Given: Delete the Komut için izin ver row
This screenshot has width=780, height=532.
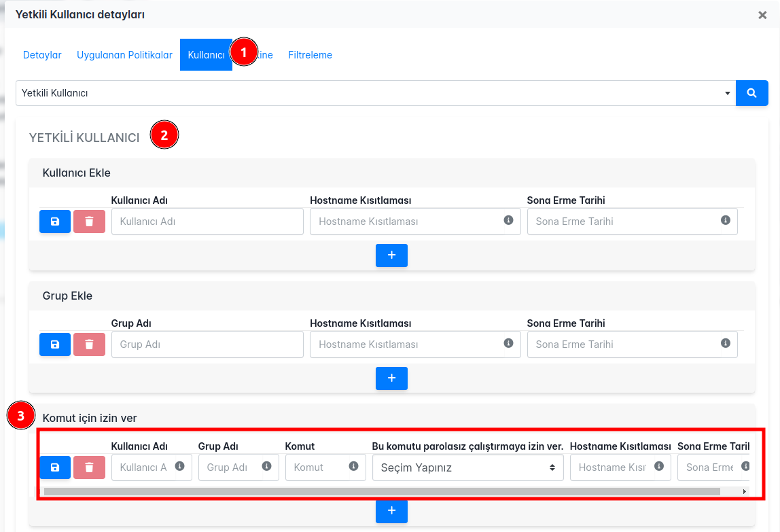Looking at the screenshot, I should tap(89, 467).
